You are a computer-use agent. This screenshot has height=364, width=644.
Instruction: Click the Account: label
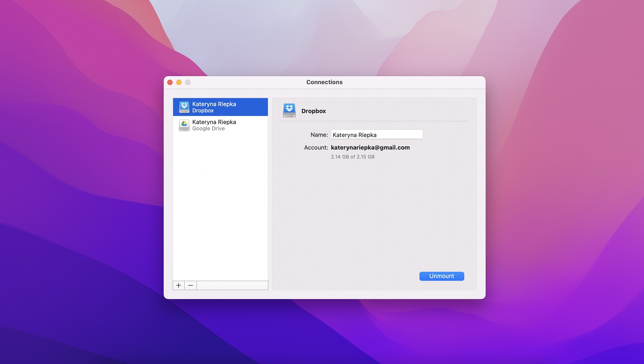[316, 148]
